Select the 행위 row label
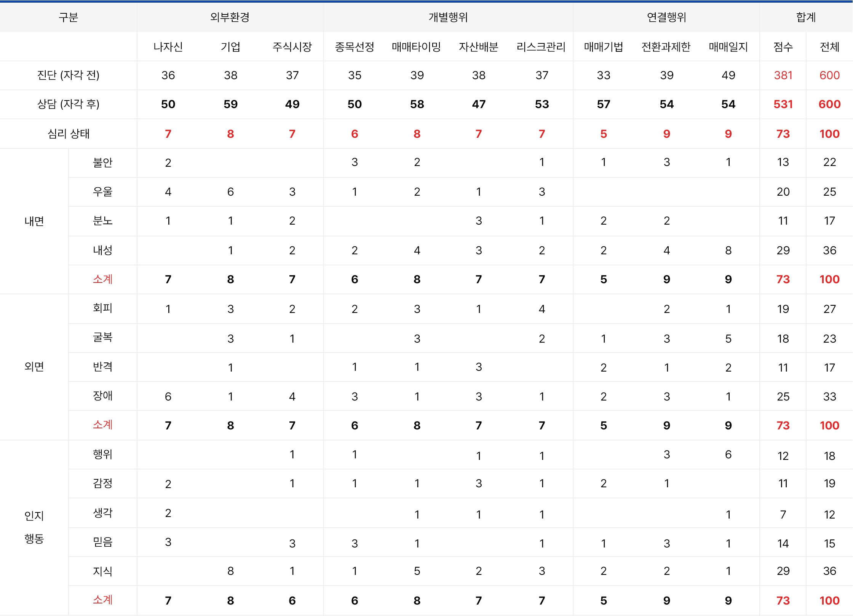Viewport: 853px width, 616px height. pyautogui.click(x=102, y=454)
